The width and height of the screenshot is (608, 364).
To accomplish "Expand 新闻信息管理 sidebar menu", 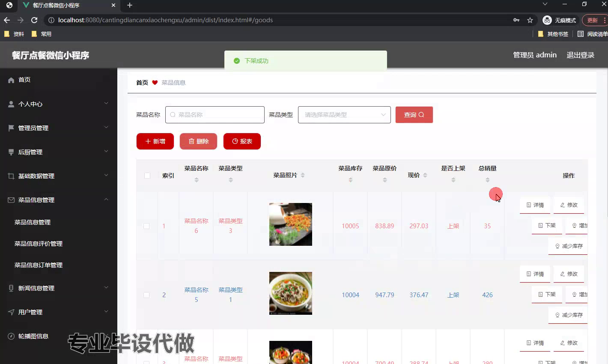I will pyautogui.click(x=59, y=288).
